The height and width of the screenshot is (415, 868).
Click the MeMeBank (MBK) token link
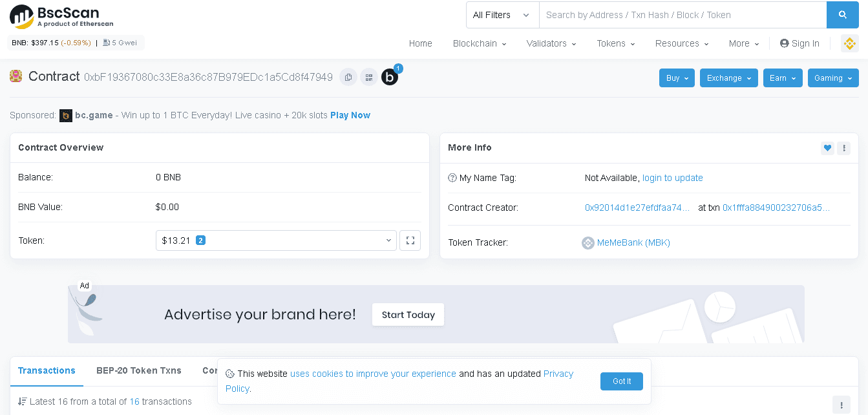633,243
